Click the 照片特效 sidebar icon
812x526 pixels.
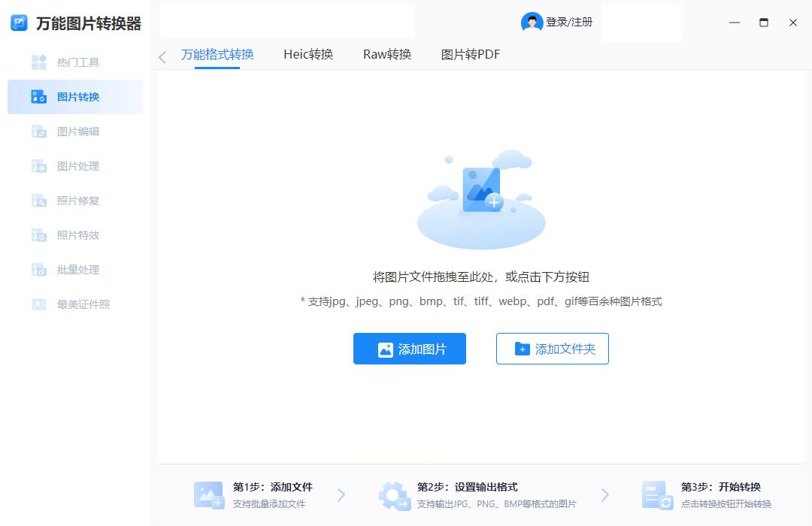click(x=39, y=235)
